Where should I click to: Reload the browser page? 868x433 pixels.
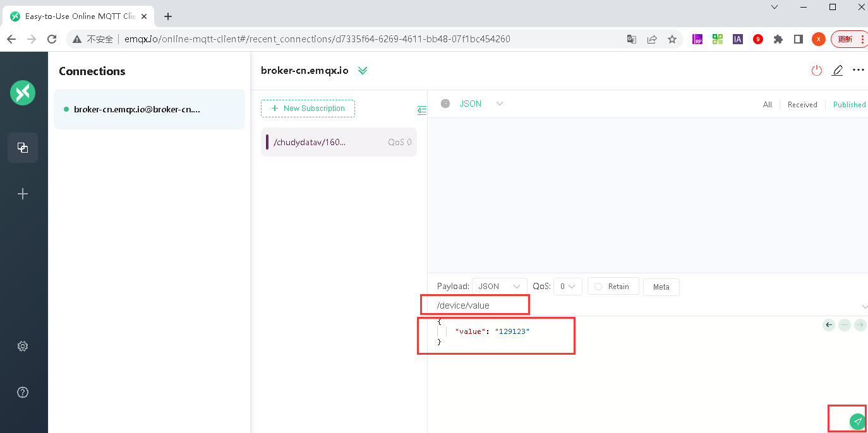52,39
